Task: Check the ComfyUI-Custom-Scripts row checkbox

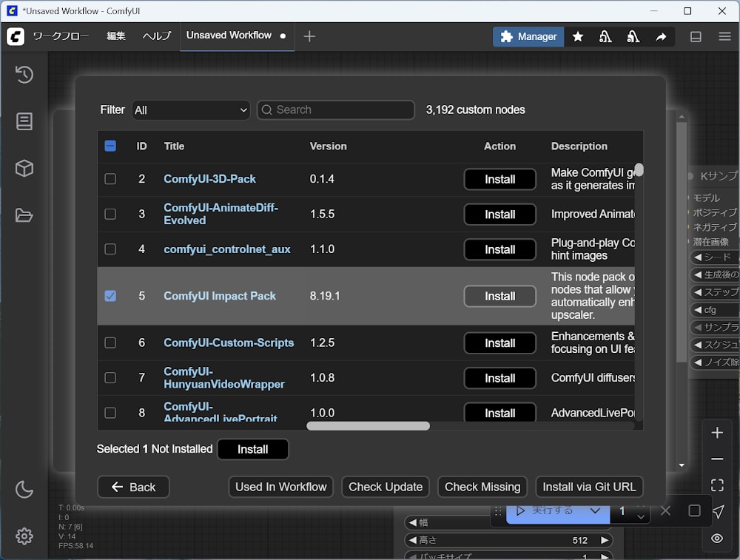Action: pos(110,343)
